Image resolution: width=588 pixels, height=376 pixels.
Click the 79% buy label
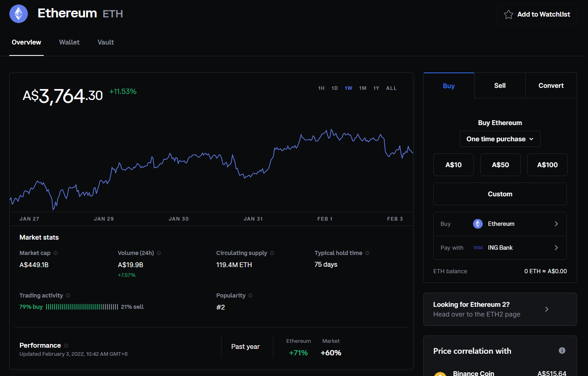tap(31, 307)
